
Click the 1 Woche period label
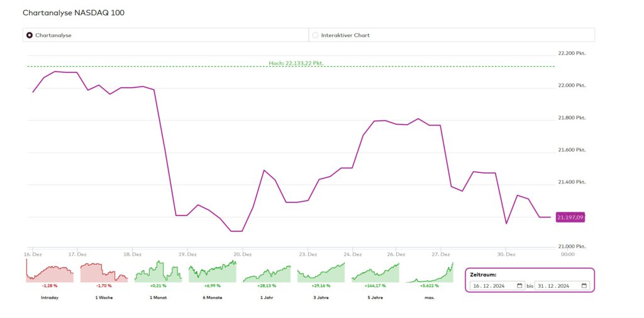coord(104,297)
